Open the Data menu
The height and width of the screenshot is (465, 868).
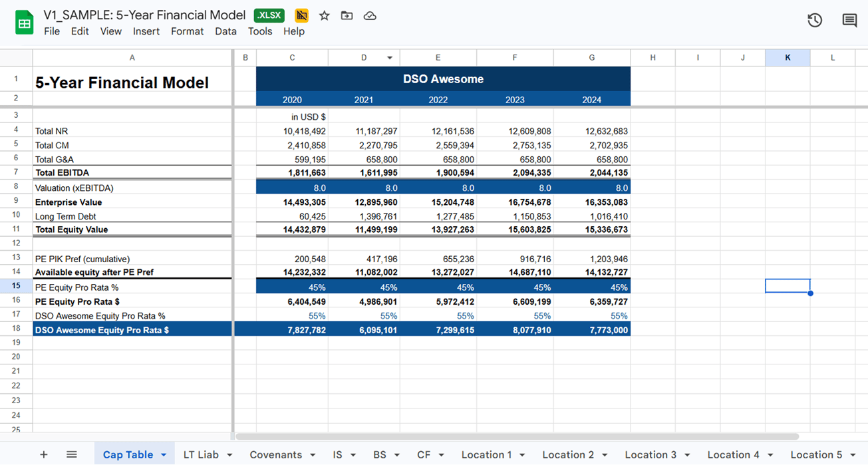tap(225, 31)
